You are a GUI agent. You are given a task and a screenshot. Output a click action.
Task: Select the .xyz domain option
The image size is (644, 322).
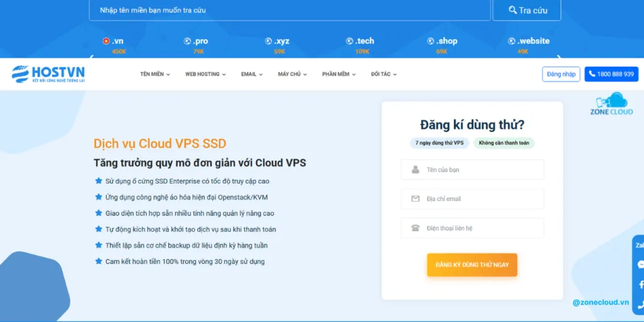pos(277,45)
